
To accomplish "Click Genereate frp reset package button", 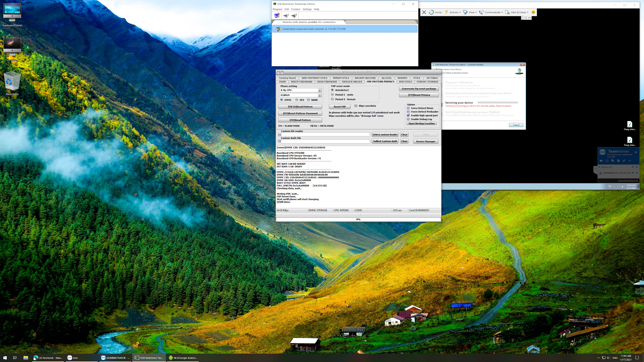I will click(x=419, y=89).
